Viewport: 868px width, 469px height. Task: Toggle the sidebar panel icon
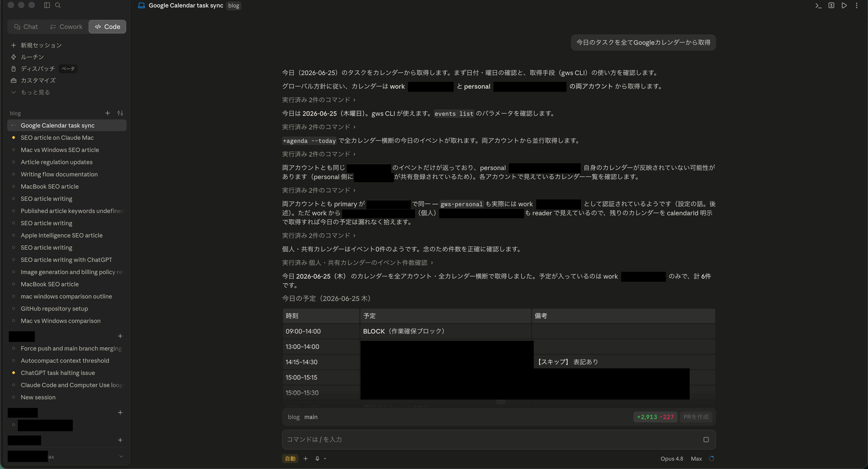coord(47,5)
